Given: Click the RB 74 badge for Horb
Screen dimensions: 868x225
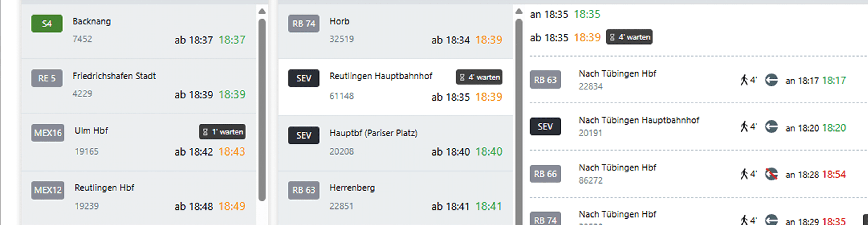Looking at the screenshot, I should click(304, 24).
